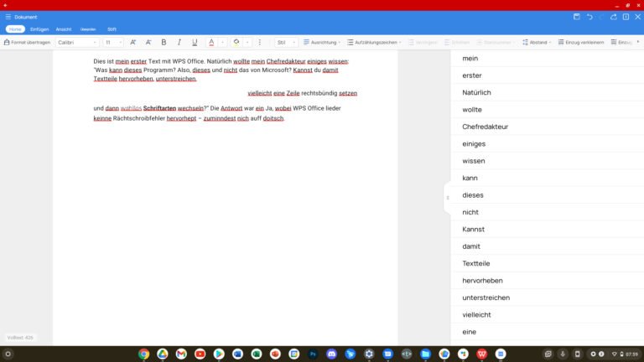Click the misspelled word 'doitsch' in the document
This screenshot has width=644, height=362.
[x=273, y=118]
